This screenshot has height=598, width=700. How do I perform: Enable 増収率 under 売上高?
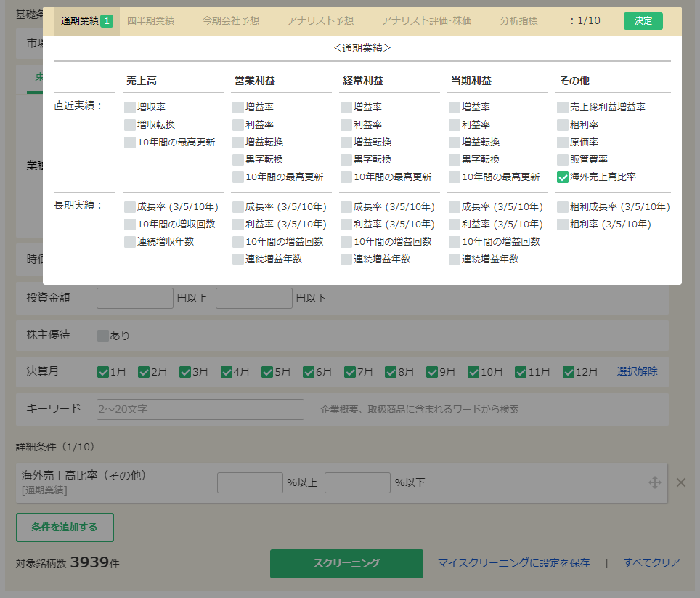[x=128, y=105]
